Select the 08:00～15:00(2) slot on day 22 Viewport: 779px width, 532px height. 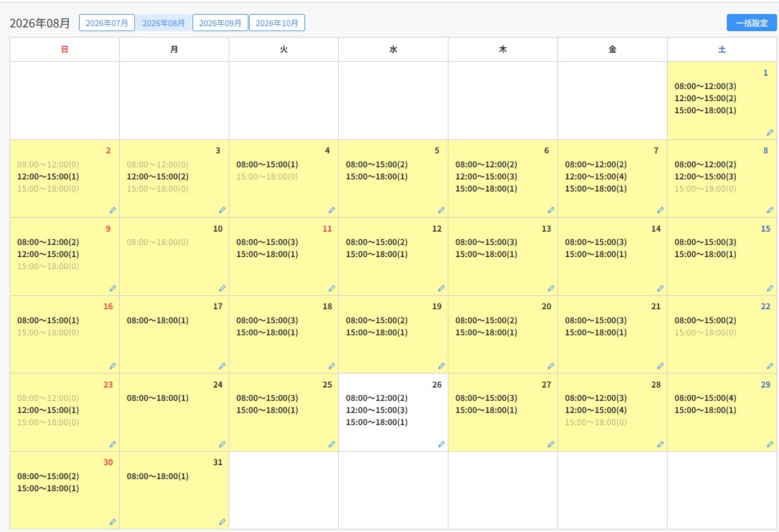(705, 320)
